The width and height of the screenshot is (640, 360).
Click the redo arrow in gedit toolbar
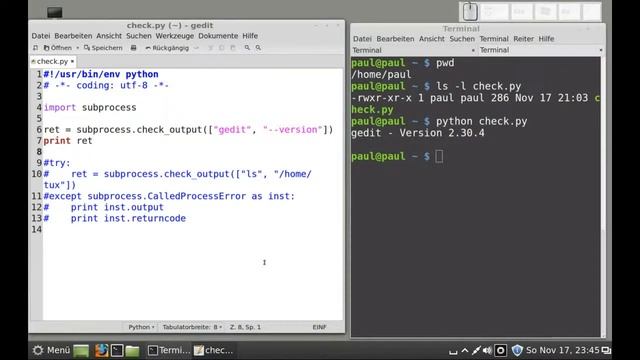(196, 48)
